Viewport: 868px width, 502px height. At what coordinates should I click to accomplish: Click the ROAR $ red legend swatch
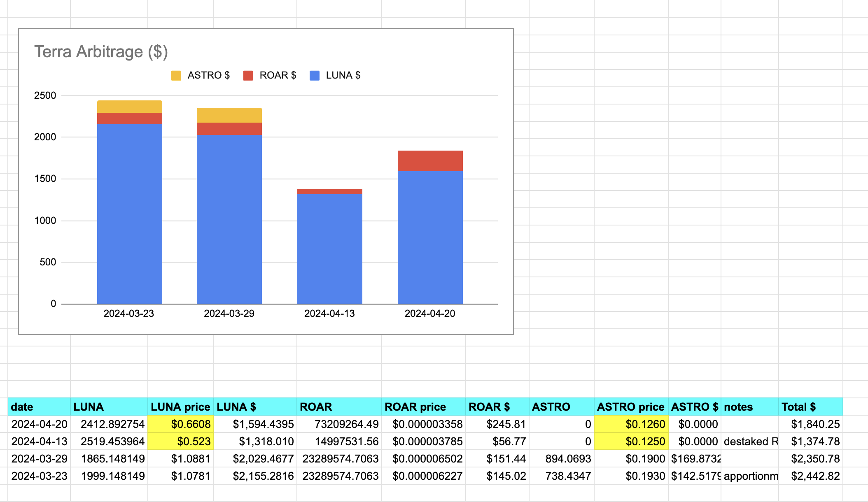[248, 76]
